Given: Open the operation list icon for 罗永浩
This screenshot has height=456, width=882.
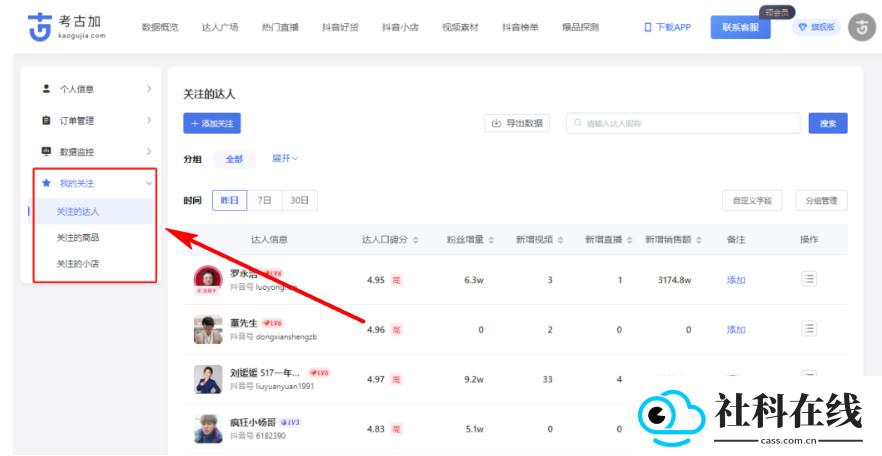Looking at the screenshot, I should click(809, 279).
